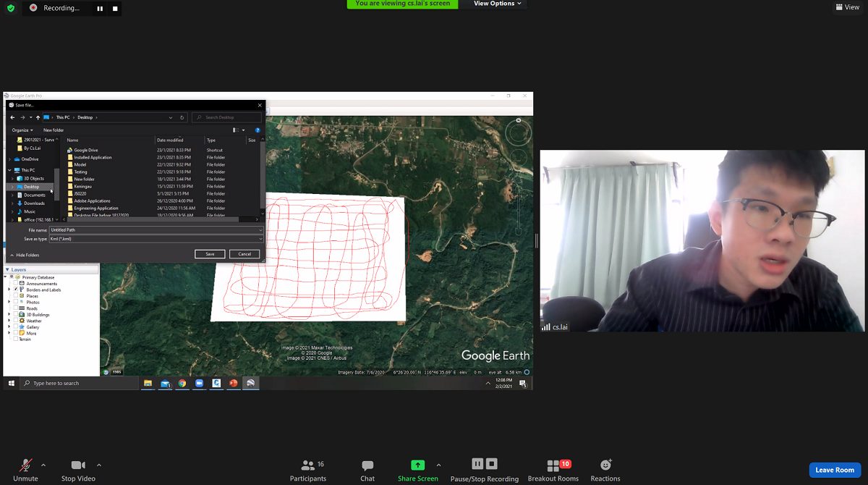Stop the recording in the bottom Zoom toolbar
Viewport: 868px width, 485px height.
pos(492,464)
